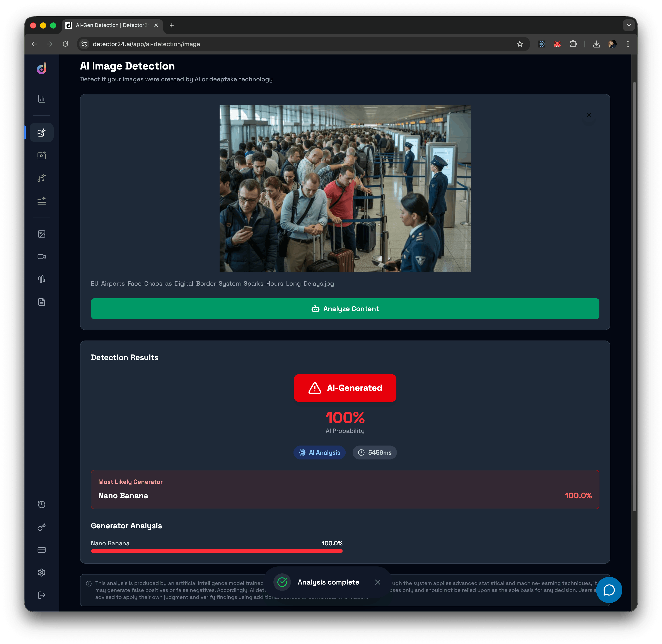Dismiss the Analysis complete toast notification
The height and width of the screenshot is (644, 662).
tap(378, 582)
